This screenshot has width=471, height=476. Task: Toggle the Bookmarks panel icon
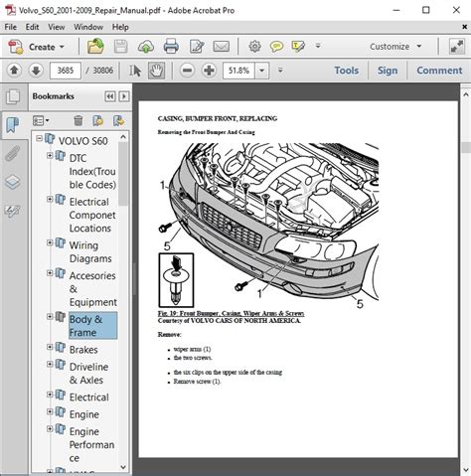pyautogui.click(x=13, y=125)
